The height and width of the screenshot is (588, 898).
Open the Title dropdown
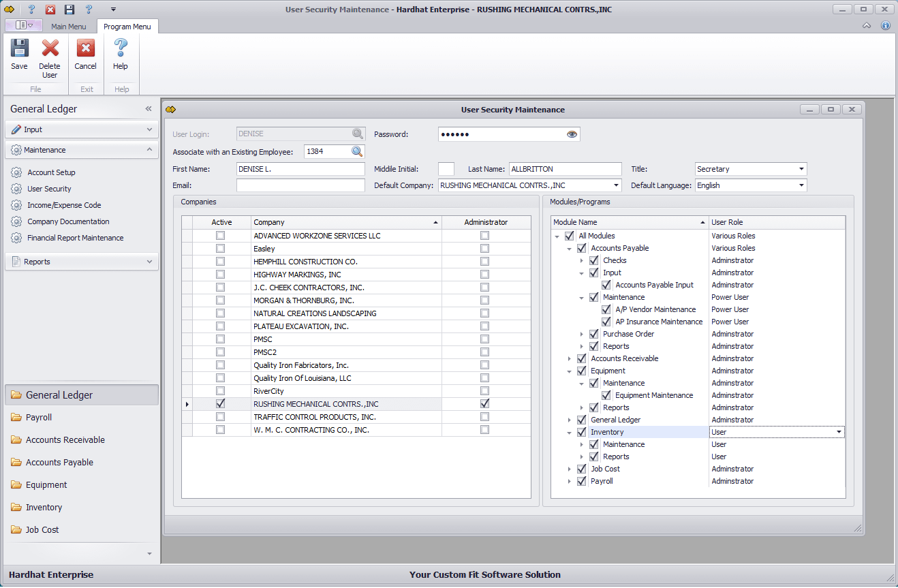click(x=801, y=169)
